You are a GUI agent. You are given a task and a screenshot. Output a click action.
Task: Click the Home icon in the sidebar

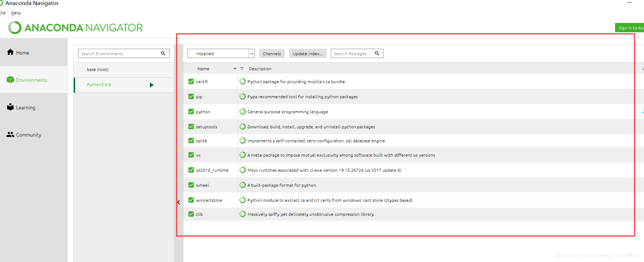10,52
